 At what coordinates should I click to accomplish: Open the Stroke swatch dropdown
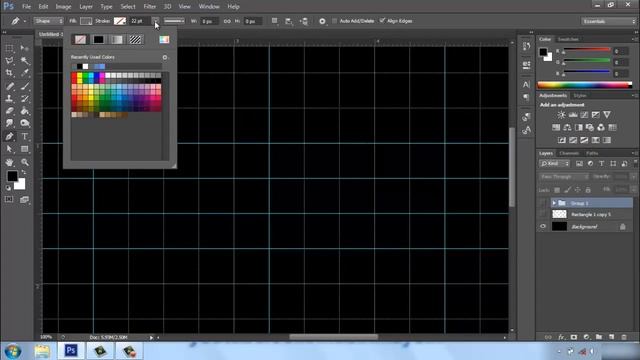tap(120, 21)
